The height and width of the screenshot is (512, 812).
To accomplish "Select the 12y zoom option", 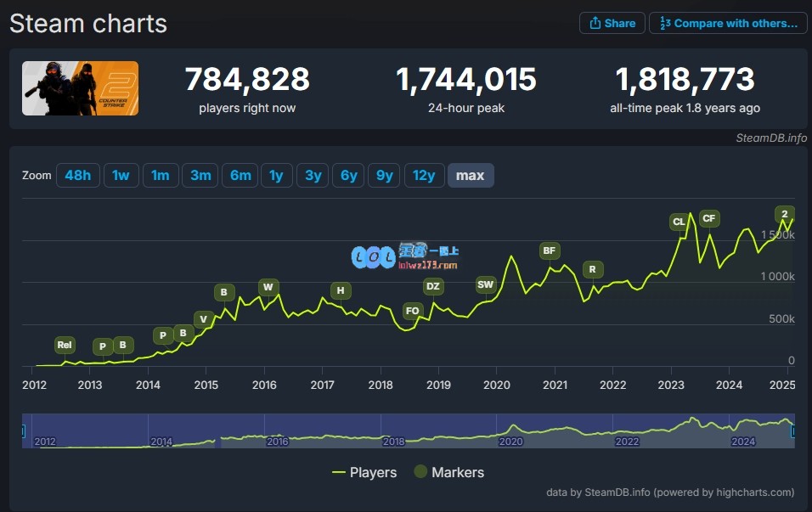I will pos(423,175).
